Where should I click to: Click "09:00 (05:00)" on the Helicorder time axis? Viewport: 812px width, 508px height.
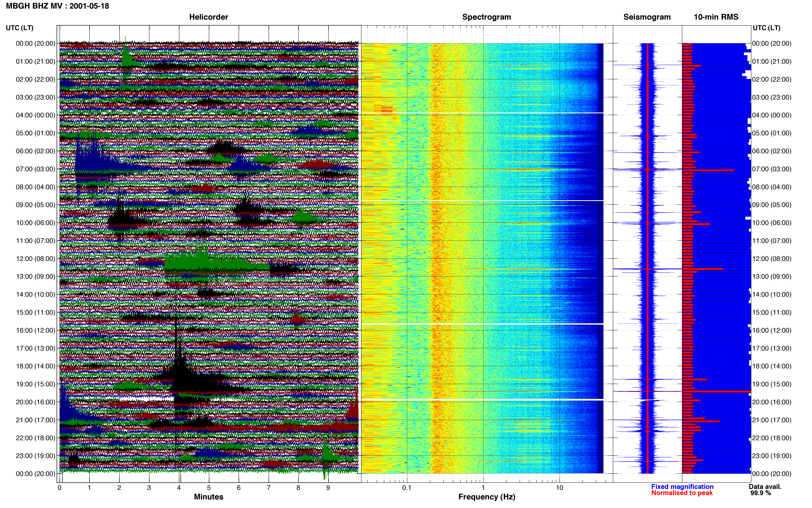pyautogui.click(x=36, y=205)
